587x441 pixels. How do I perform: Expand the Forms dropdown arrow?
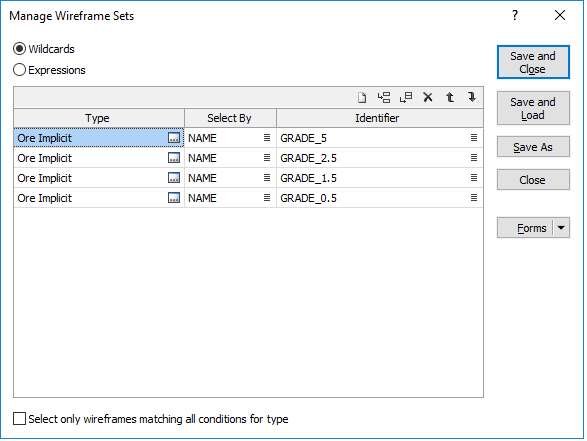point(561,228)
